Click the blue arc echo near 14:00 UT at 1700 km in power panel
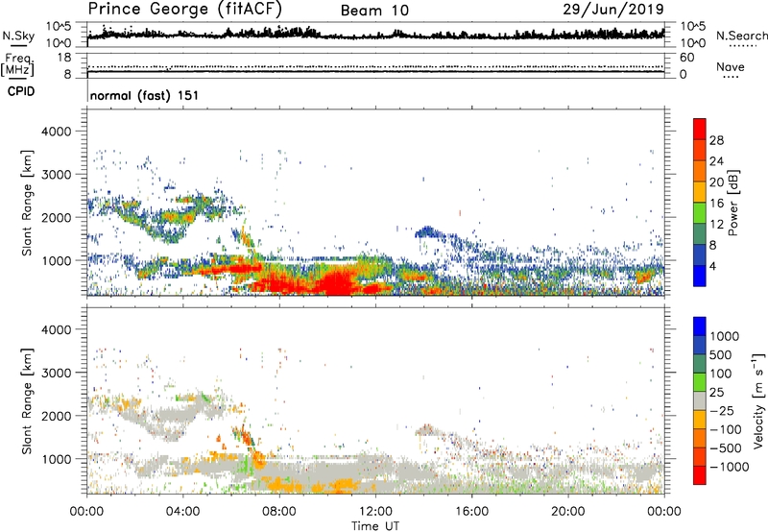768x532 pixels. pyautogui.click(x=430, y=231)
